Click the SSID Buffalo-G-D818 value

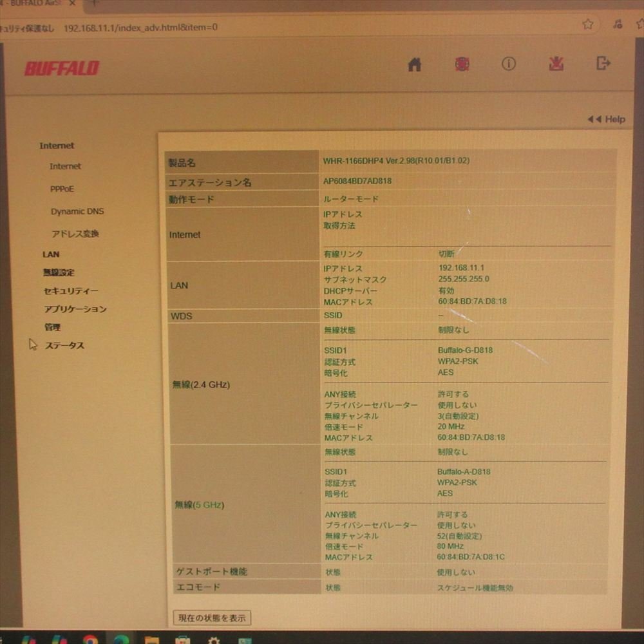(465, 350)
